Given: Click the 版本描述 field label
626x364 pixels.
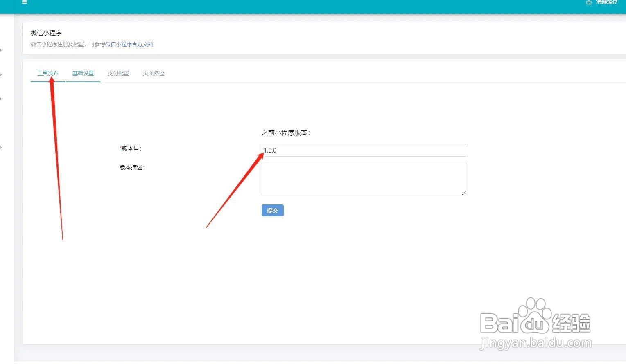Looking at the screenshot, I should click(132, 167).
